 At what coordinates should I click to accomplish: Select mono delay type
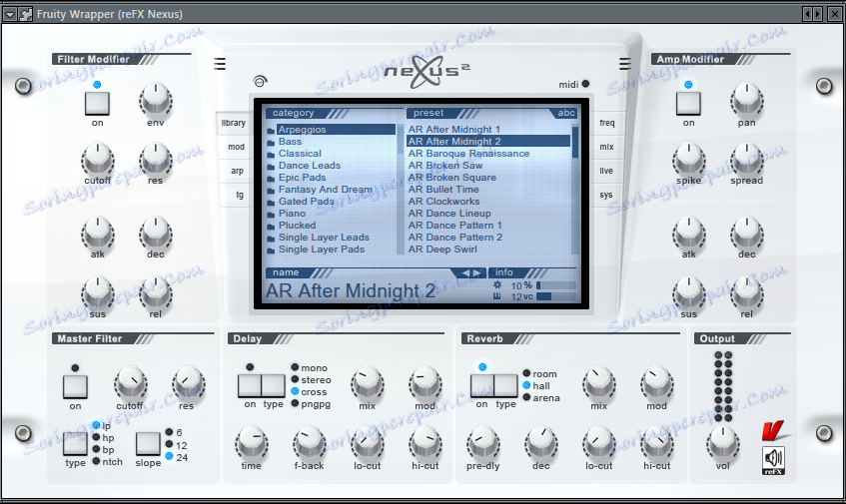pos(310,367)
